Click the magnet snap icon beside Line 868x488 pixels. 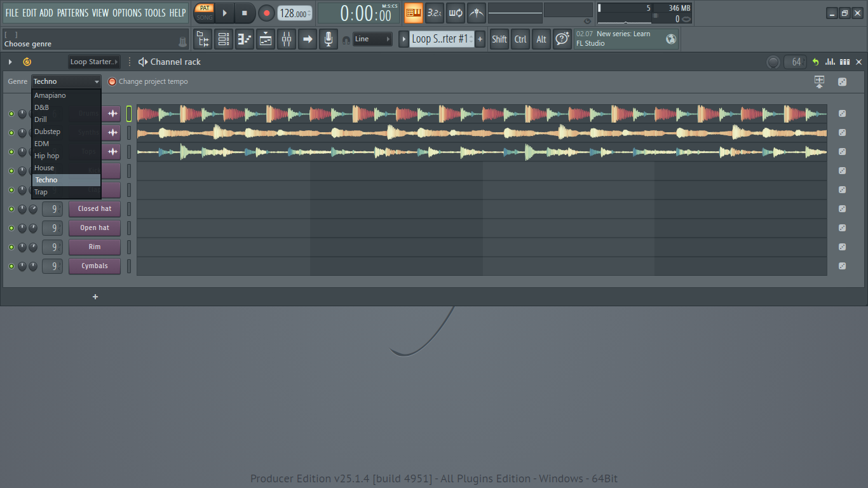point(346,39)
